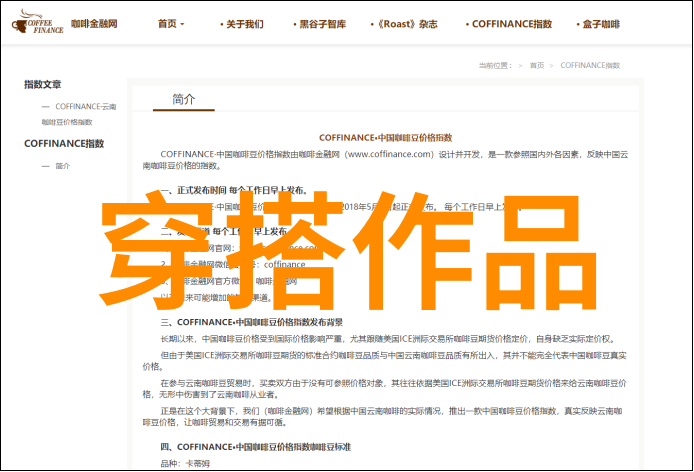The height and width of the screenshot is (472, 694).
Task: Click heading 三、COFFINANCE•中国咖啡豆价格指数发布背景
Action: tap(251, 322)
